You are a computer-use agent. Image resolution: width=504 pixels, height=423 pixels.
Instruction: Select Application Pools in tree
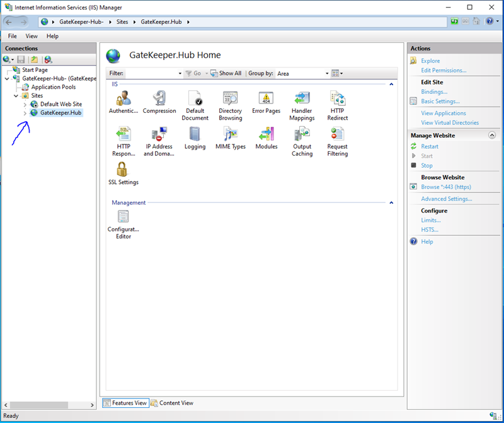coord(54,87)
